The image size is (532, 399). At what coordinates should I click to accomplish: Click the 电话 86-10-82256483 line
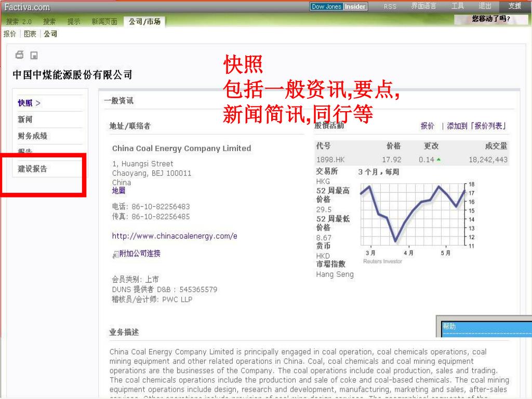point(151,207)
